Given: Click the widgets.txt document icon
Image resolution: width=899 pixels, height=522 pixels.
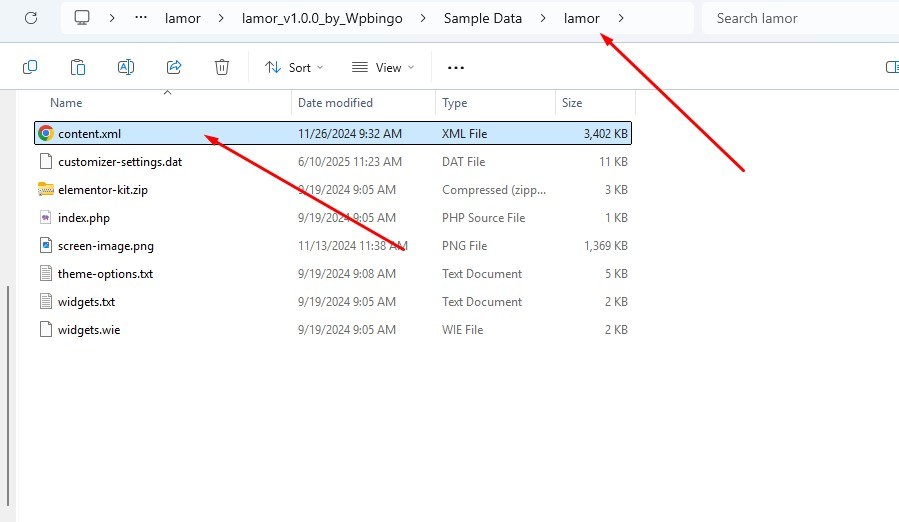Looking at the screenshot, I should tap(46, 302).
